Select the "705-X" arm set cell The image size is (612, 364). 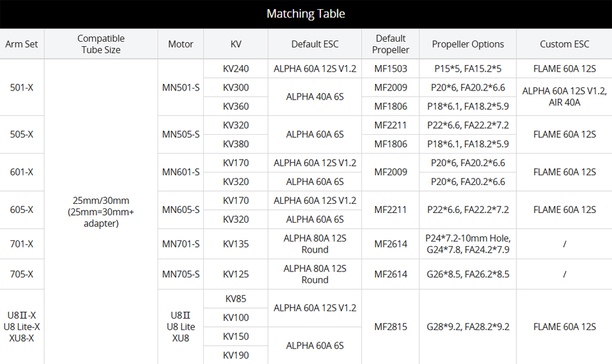click(22, 274)
